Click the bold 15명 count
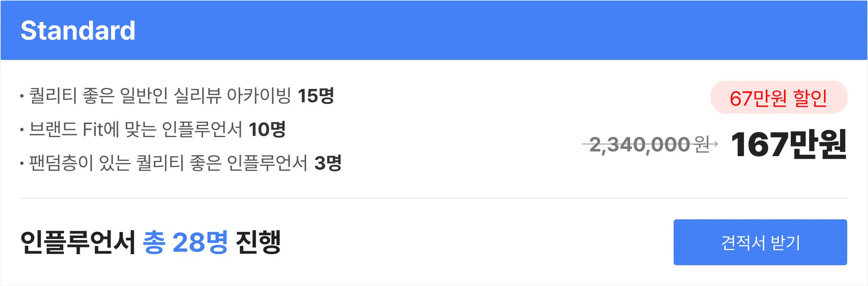The width and height of the screenshot is (868, 286). point(316,96)
